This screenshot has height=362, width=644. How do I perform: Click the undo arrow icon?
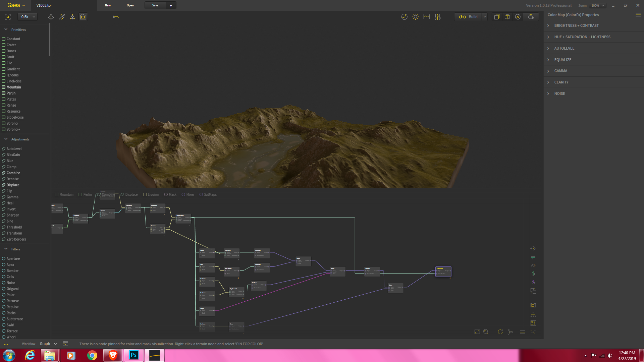pos(116,17)
